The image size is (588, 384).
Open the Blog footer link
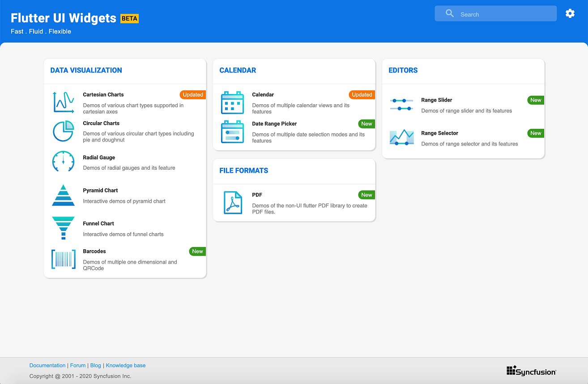click(96, 366)
